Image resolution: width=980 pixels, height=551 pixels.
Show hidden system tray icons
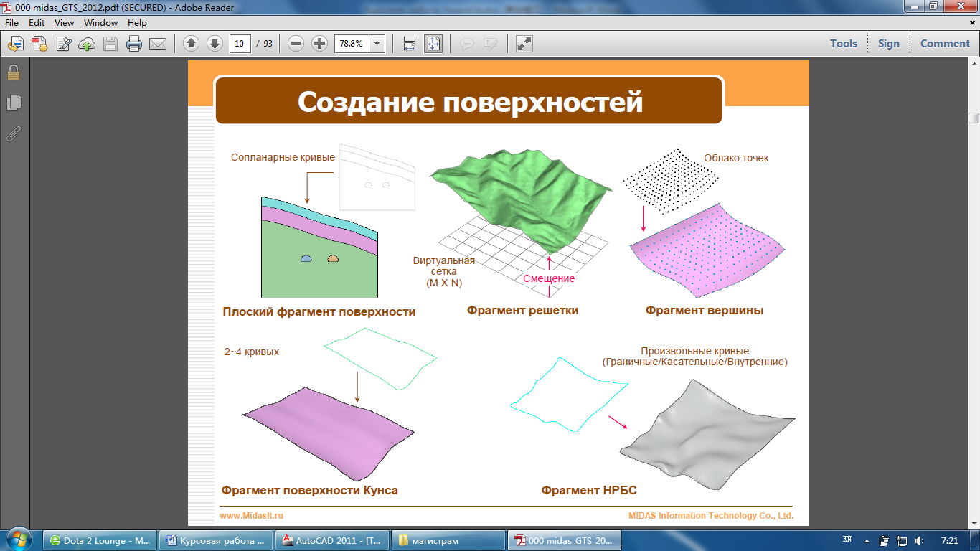pyautogui.click(x=867, y=540)
